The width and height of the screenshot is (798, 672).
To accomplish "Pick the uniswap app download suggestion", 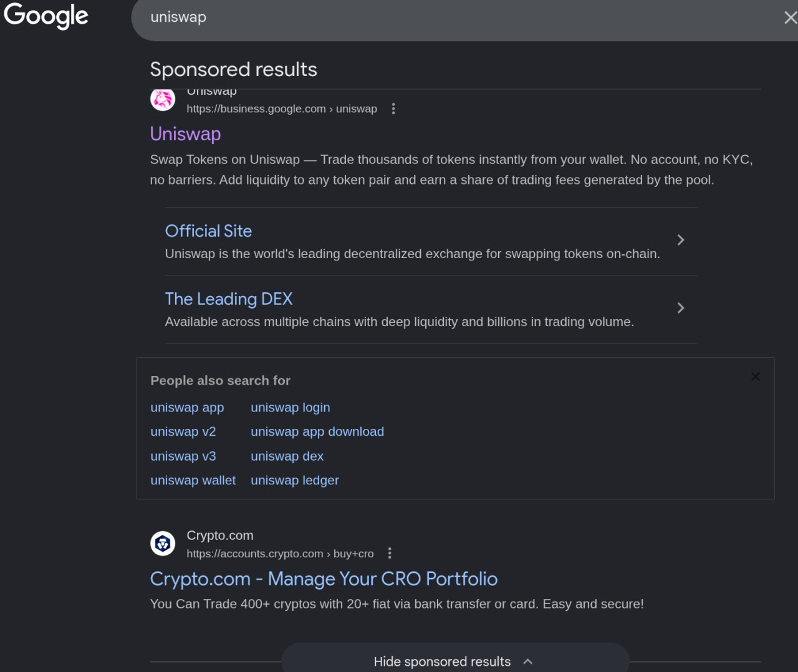I will pos(317,432).
